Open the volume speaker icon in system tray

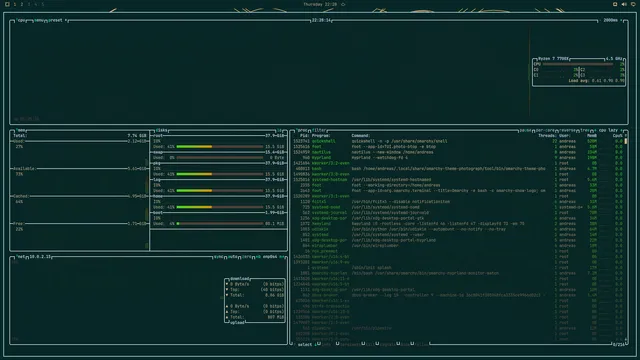click(624, 4)
